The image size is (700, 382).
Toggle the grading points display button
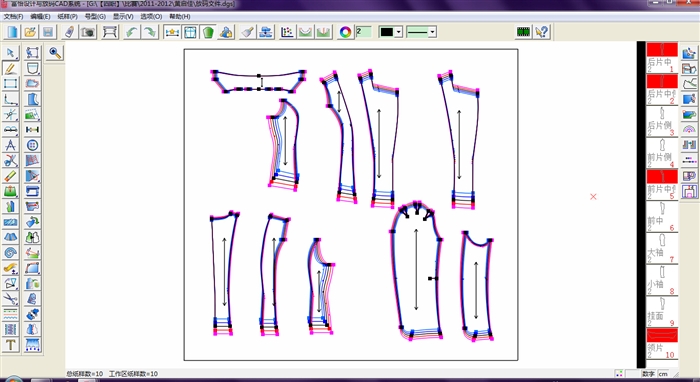287,32
